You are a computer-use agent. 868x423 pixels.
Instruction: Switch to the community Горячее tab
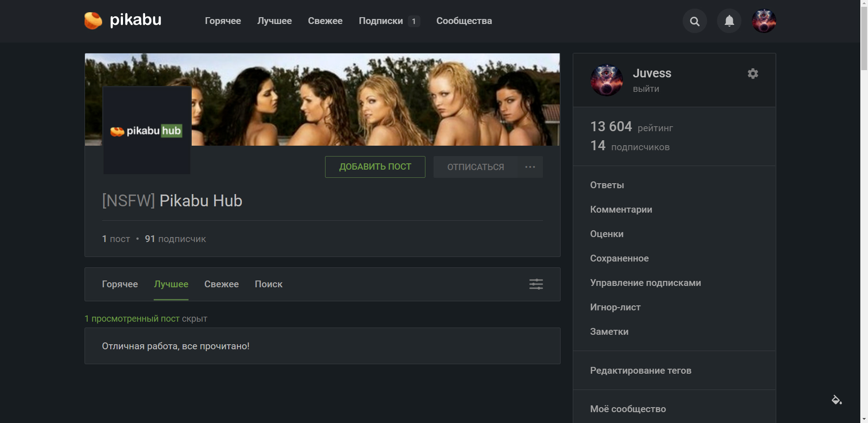point(120,284)
